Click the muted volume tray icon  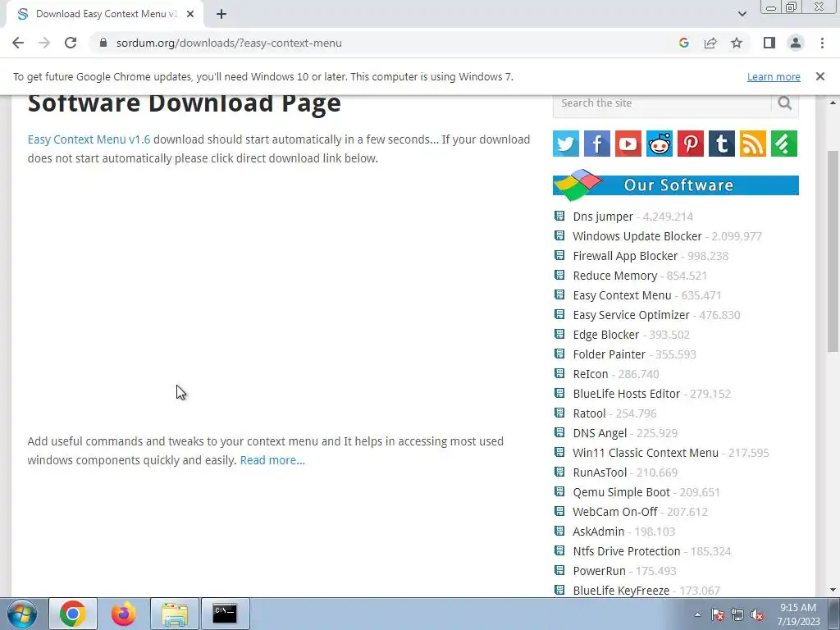click(x=757, y=614)
